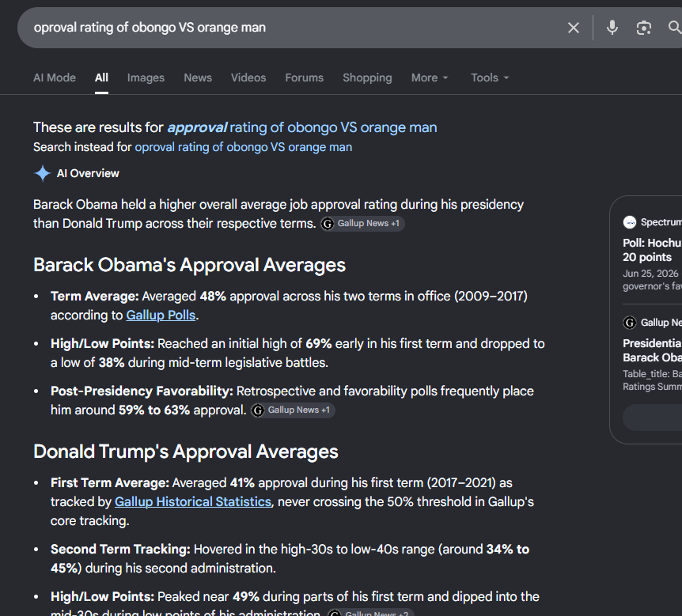This screenshot has height=616, width=682.
Task: Click the 'Term Average:' bullet label
Action: [94, 296]
